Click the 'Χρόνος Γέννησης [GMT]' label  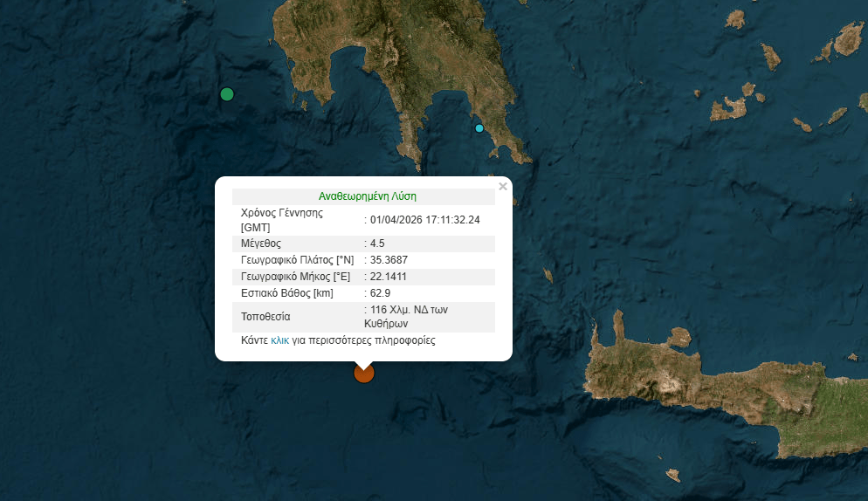pos(282,219)
